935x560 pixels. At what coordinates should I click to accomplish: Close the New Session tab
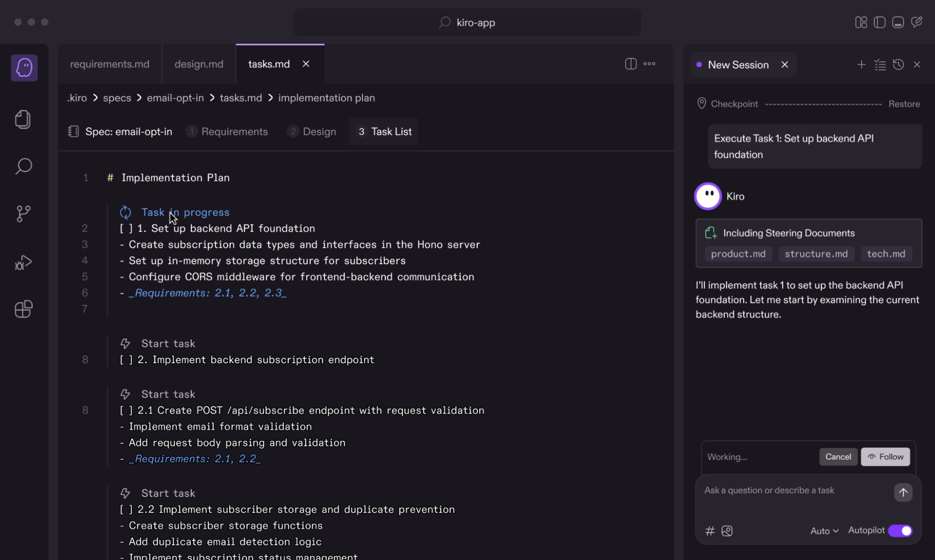pos(784,65)
